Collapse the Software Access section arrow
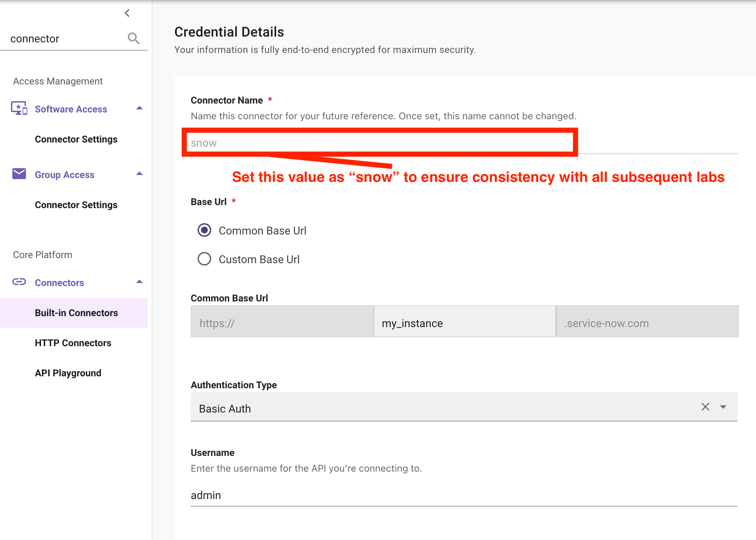756x540 pixels. pos(139,108)
